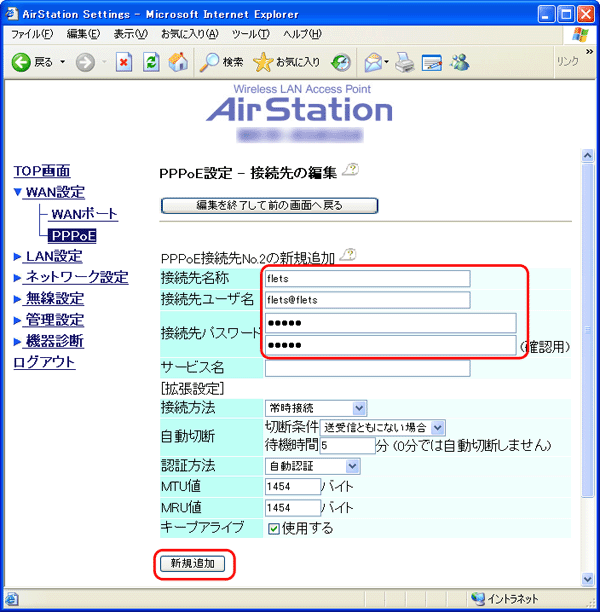Open the ツール(T) menu
600x612 pixels.
(251, 34)
